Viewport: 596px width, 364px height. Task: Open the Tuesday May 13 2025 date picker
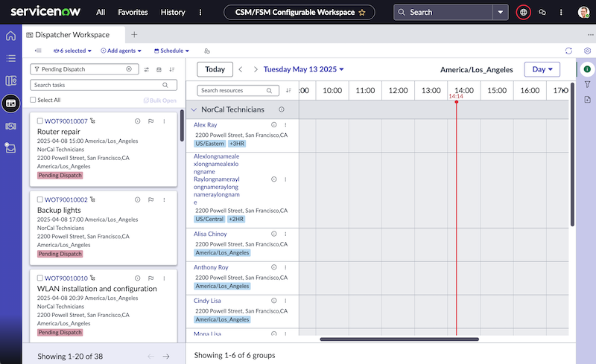click(x=303, y=69)
